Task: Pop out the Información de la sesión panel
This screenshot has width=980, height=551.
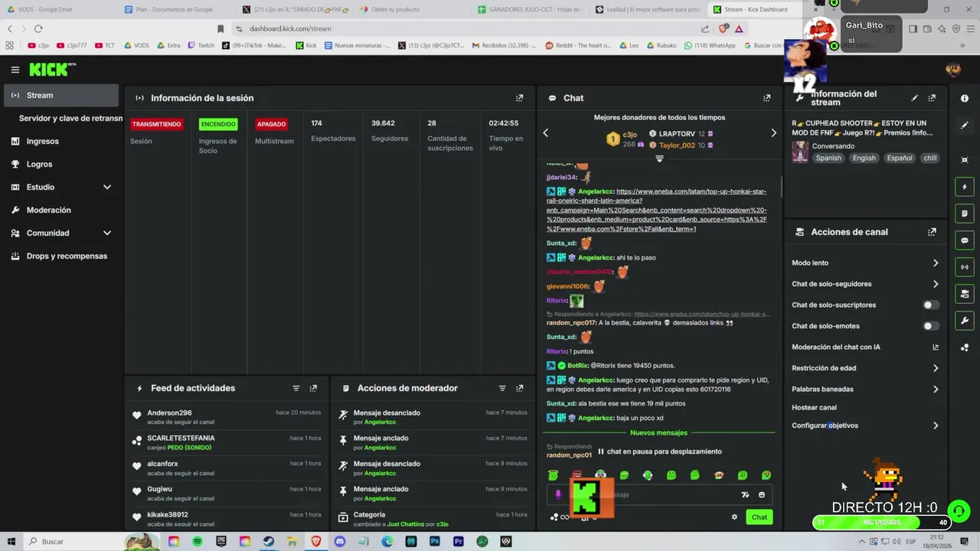Action: (x=520, y=98)
